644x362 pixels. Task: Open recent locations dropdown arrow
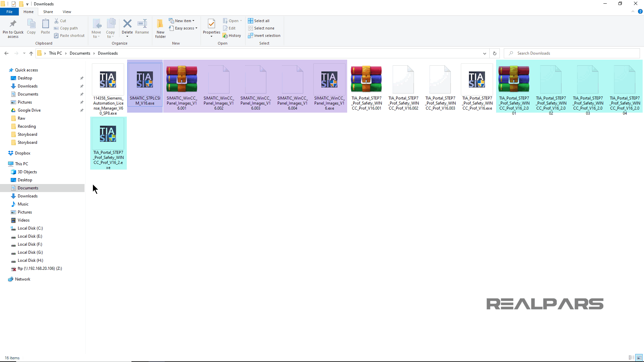pyautogui.click(x=24, y=53)
